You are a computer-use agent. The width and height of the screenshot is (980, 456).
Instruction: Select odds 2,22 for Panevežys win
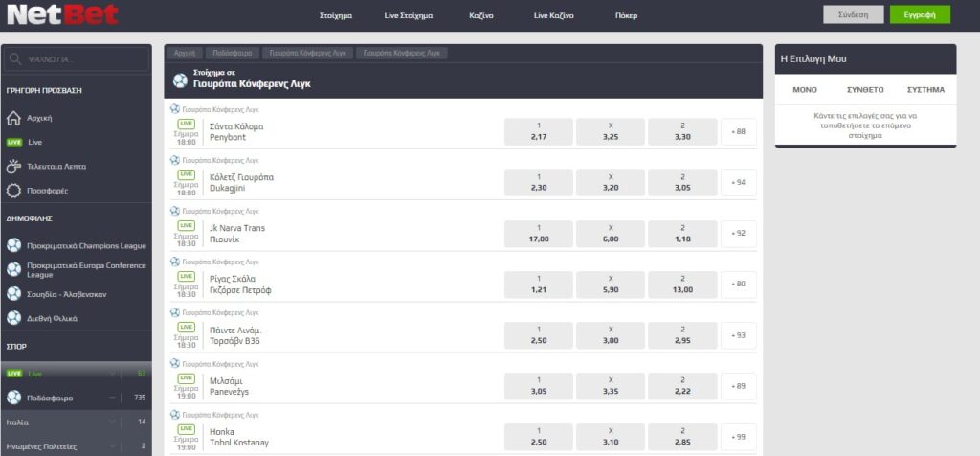click(682, 386)
